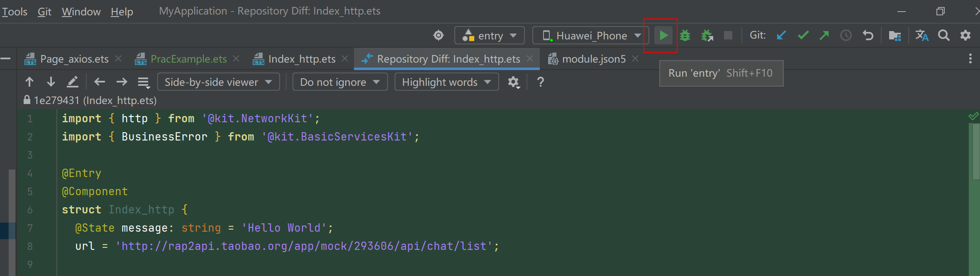Switch to the Index_http.ets tab
Viewport: 980px width, 276px height.
point(302,59)
